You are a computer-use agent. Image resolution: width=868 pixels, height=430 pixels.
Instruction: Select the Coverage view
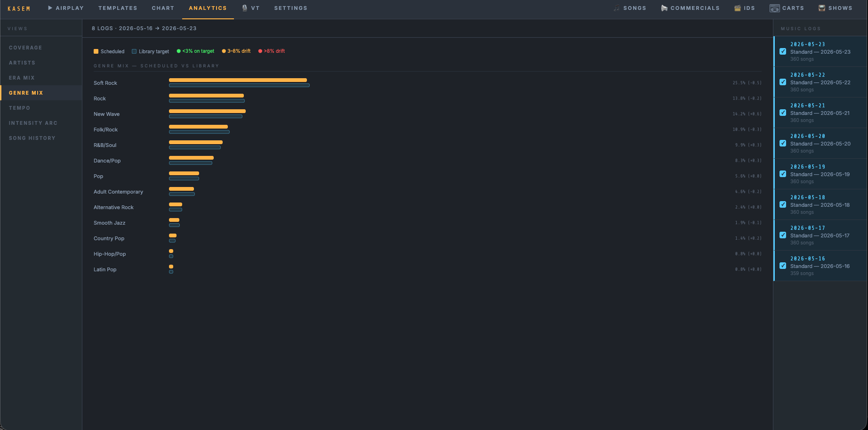click(41, 48)
